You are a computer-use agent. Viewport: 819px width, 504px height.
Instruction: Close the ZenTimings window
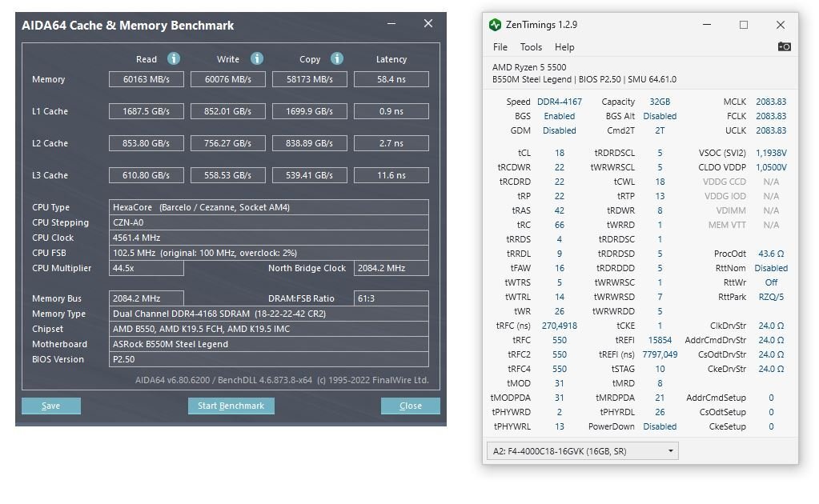(x=781, y=25)
